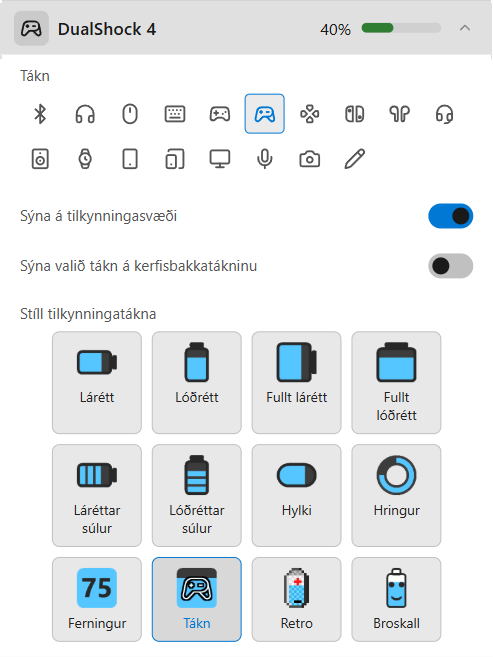Screen dimensions: 493x657
Task: Pick the Fullt lárétt style tile
Action: pyautogui.click(x=297, y=383)
